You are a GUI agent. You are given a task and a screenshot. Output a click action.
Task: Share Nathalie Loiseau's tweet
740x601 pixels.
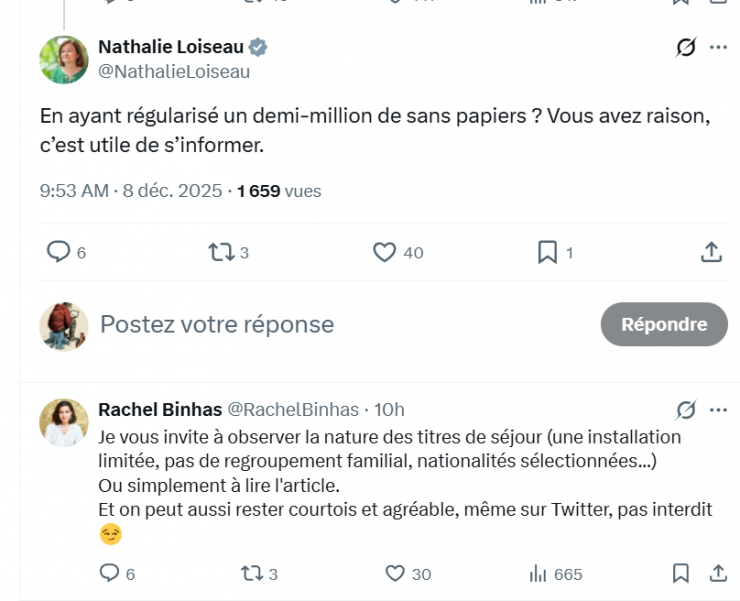(x=711, y=252)
